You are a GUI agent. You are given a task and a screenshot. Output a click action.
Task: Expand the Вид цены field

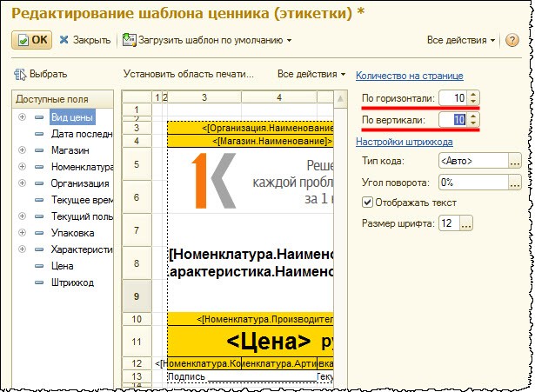(x=22, y=117)
